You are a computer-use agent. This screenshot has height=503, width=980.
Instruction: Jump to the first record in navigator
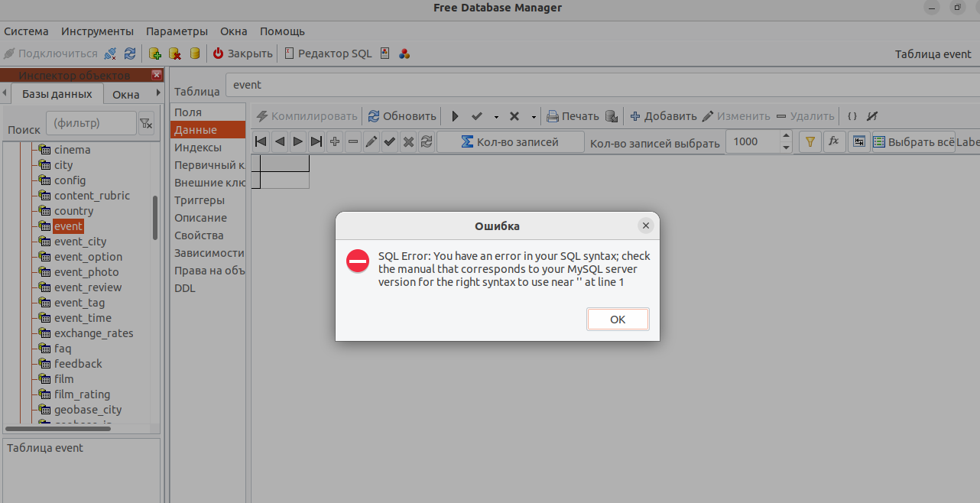(261, 141)
